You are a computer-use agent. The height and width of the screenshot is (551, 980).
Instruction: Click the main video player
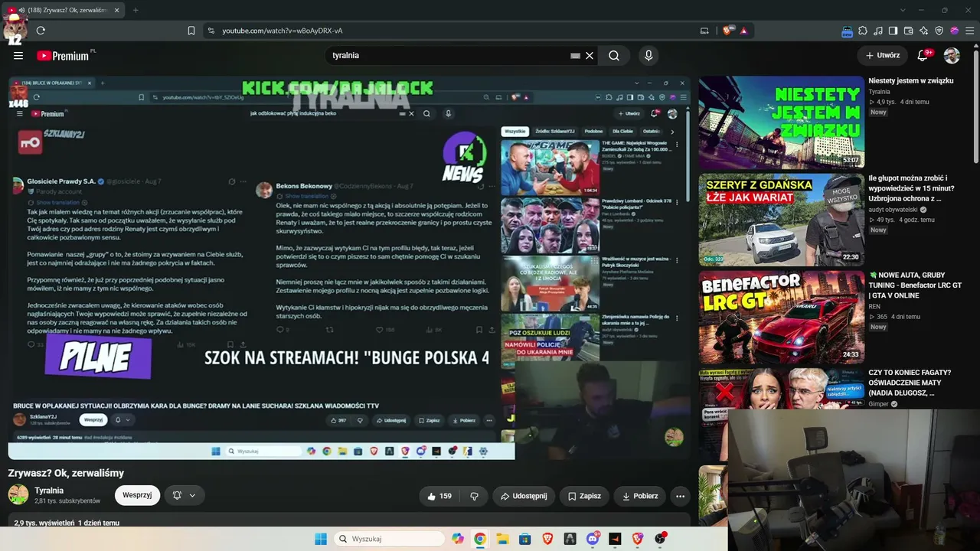click(x=349, y=267)
